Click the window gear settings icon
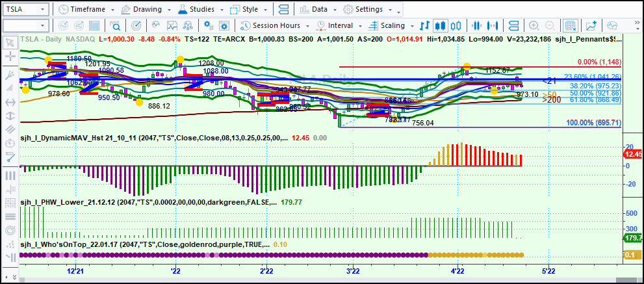The height and width of the screenshot is (284, 644). 224,25
